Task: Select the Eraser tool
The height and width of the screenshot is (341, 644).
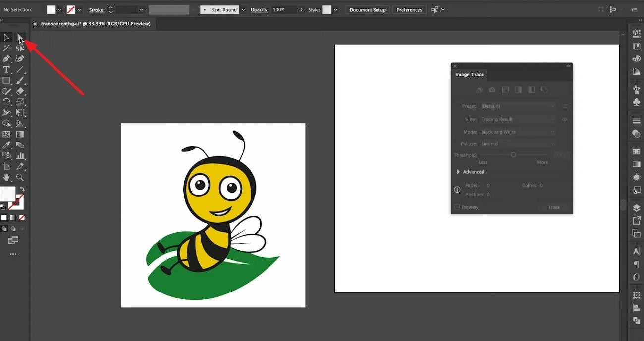Action: click(20, 91)
